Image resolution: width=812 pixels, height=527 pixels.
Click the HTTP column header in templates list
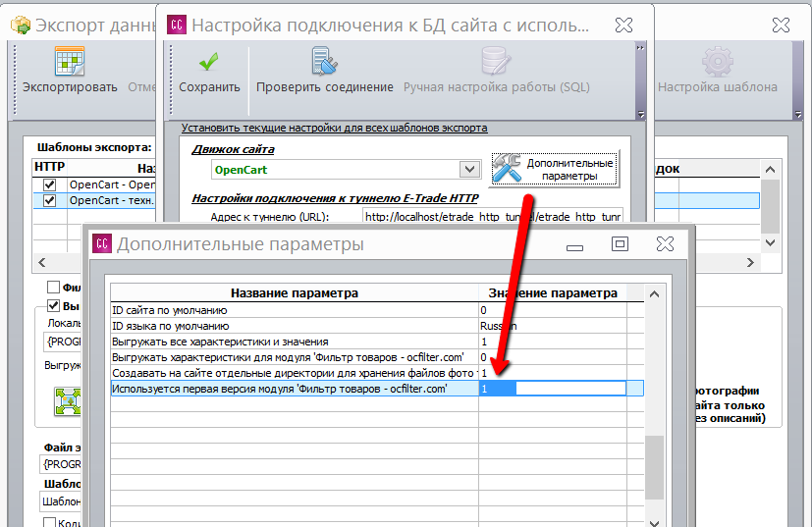[x=50, y=167]
